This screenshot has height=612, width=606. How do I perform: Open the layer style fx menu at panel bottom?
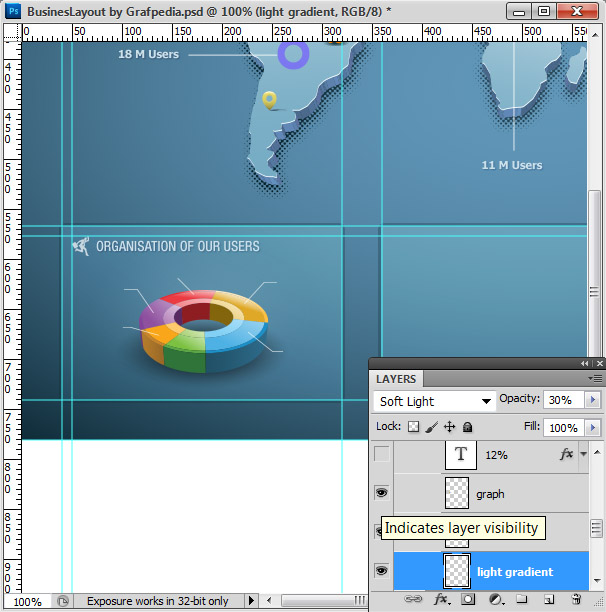[x=443, y=599]
